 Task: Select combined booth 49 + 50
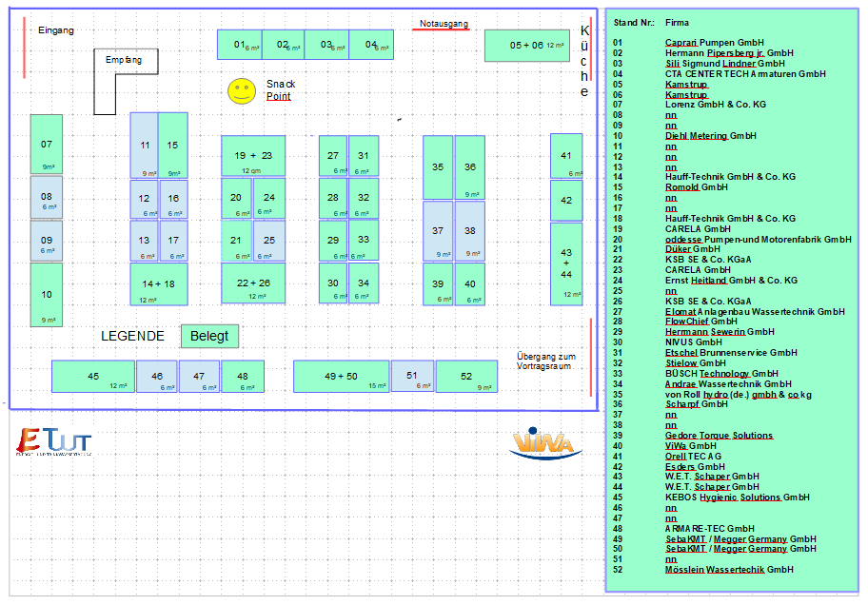click(x=341, y=377)
